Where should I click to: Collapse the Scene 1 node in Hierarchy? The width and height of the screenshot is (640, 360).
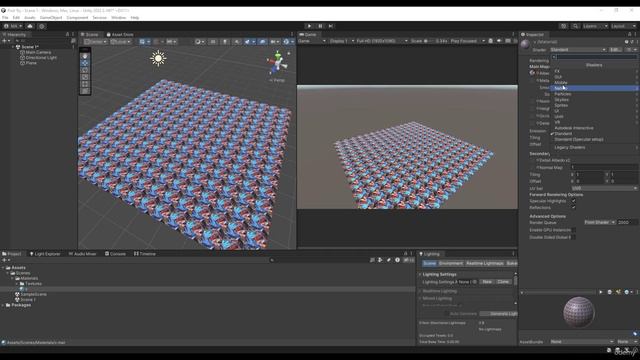(13, 47)
